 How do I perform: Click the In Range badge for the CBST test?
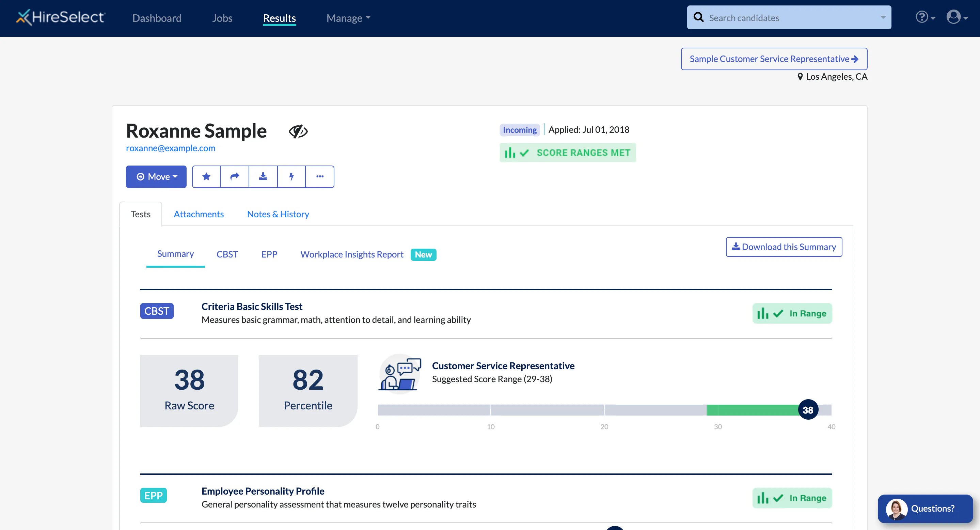[792, 313]
